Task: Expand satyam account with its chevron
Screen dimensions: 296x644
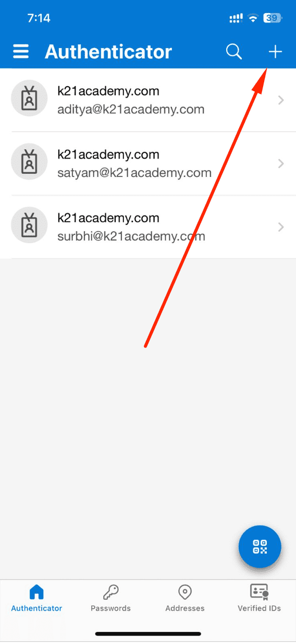Action: pyautogui.click(x=281, y=163)
